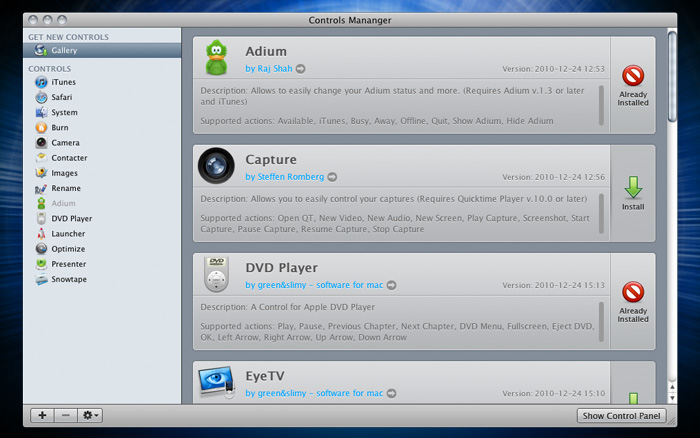The height and width of the screenshot is (438, 700).
Task: Click the Show Control Panel button
Action: click(x=621, y=416)
